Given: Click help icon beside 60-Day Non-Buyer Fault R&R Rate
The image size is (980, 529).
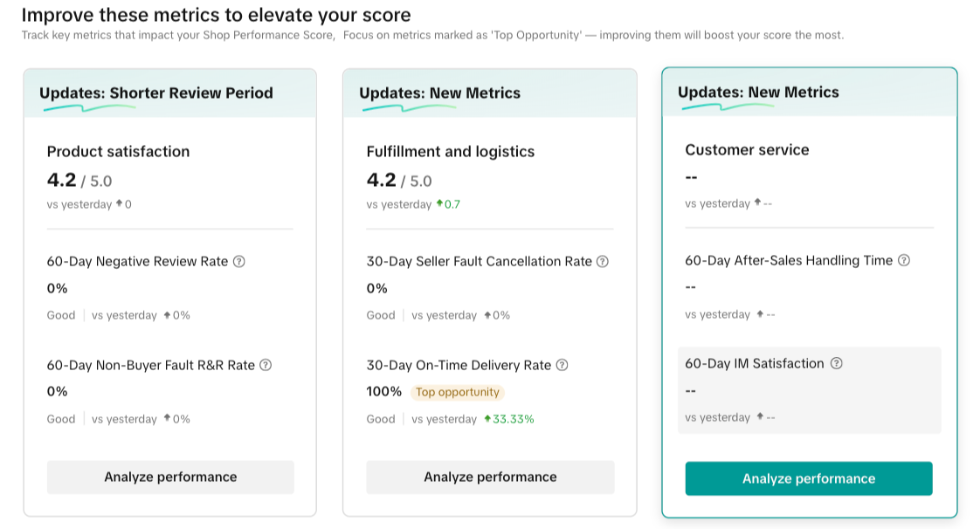Looking at the screenshot, I should coord(266,365).
